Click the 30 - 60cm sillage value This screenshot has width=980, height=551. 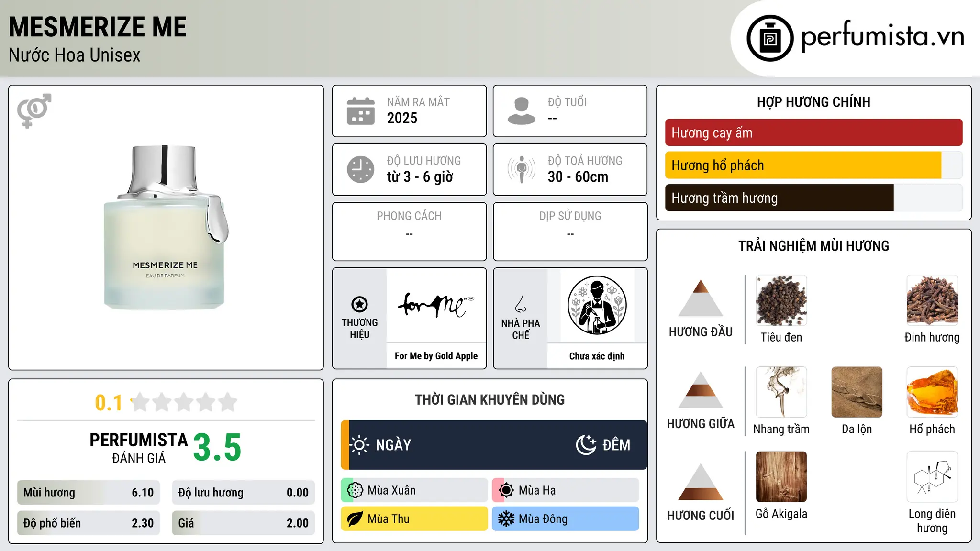click(578, 177)
